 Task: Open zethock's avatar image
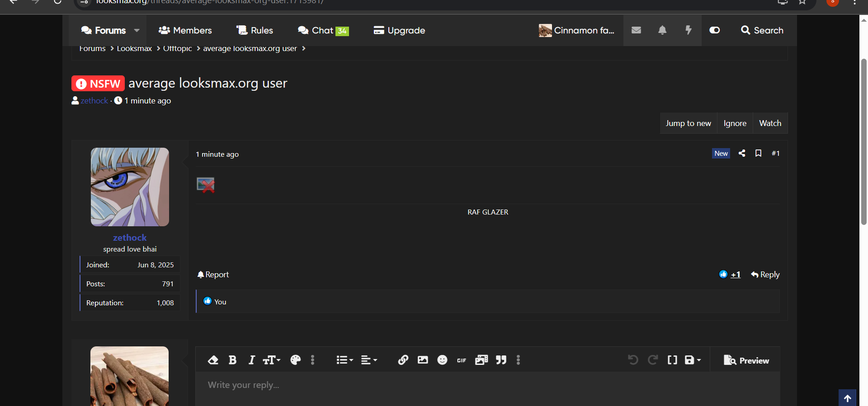coord(130,187)
